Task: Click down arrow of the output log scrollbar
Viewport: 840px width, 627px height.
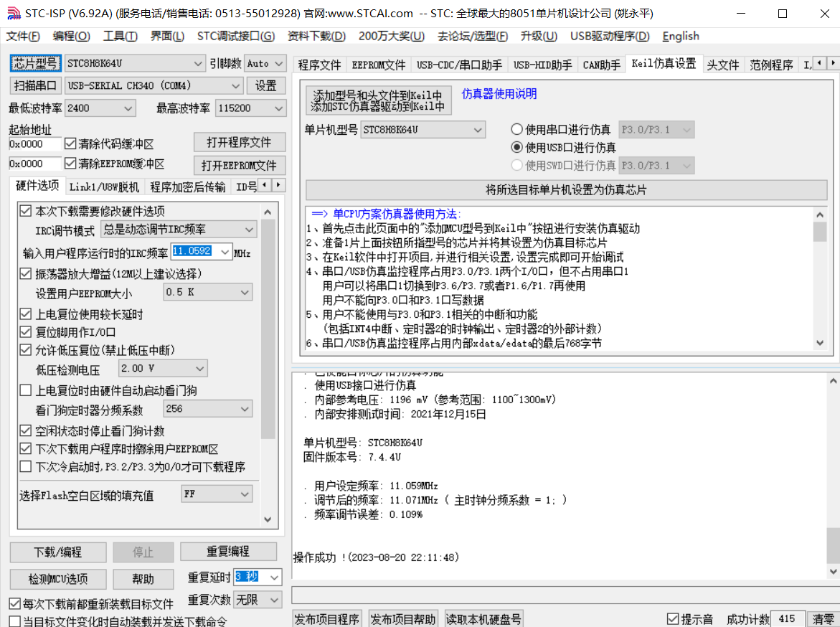Action: tap(833, 571)
